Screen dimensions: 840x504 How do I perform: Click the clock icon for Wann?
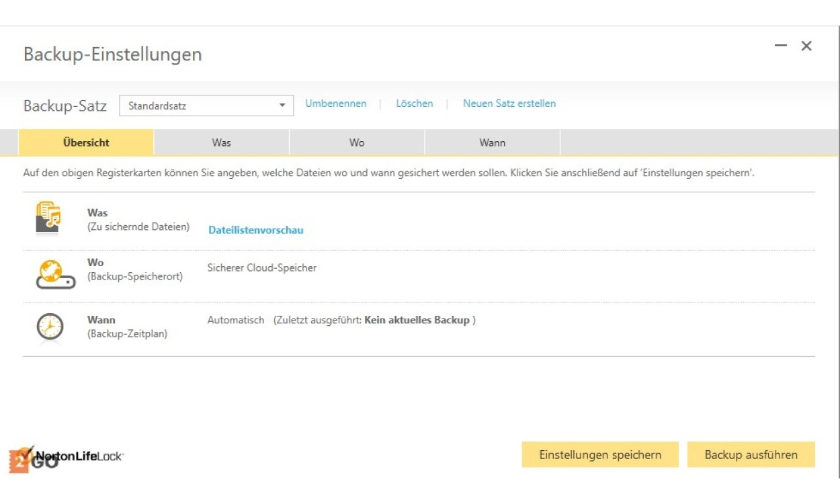50,327
